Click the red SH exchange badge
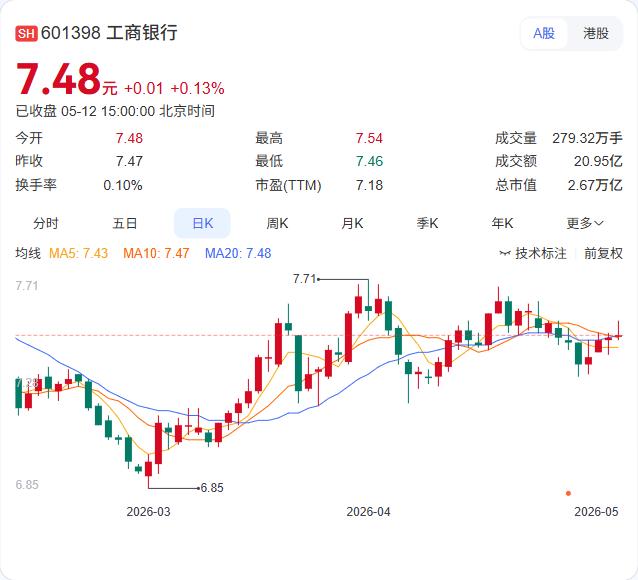The image size is (638, 580). tap(26, 33)
